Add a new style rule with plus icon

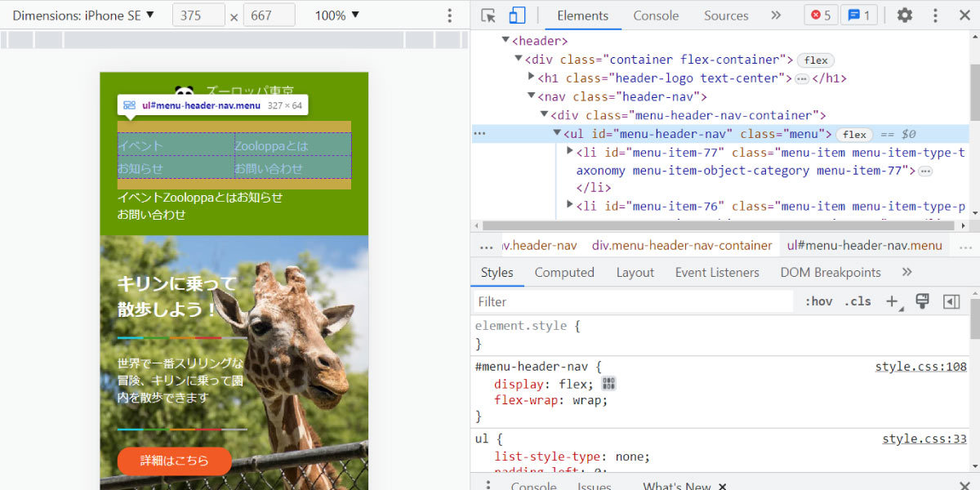(x=893, y=301)
